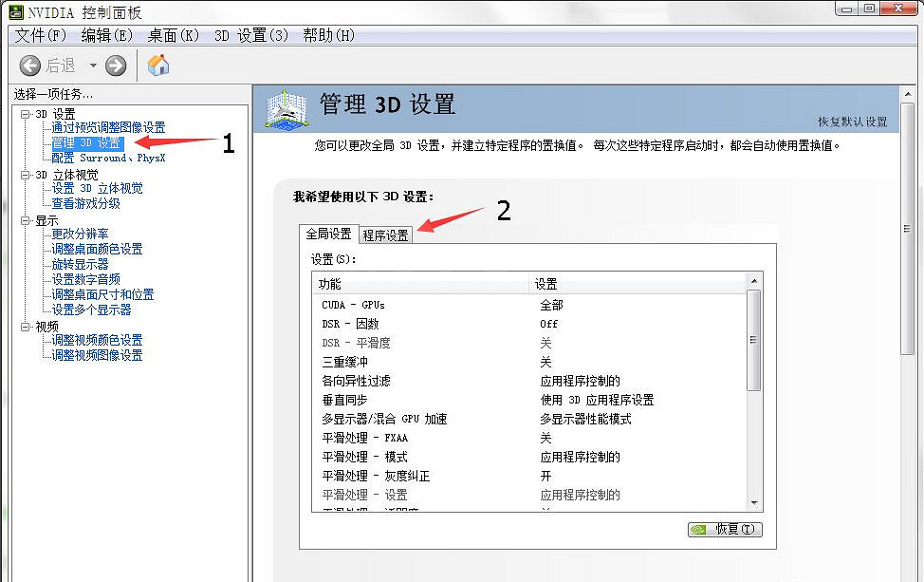Open the 文件(F) menu
Viewport: 924px width, 582px height.
[x=41, y=35]
